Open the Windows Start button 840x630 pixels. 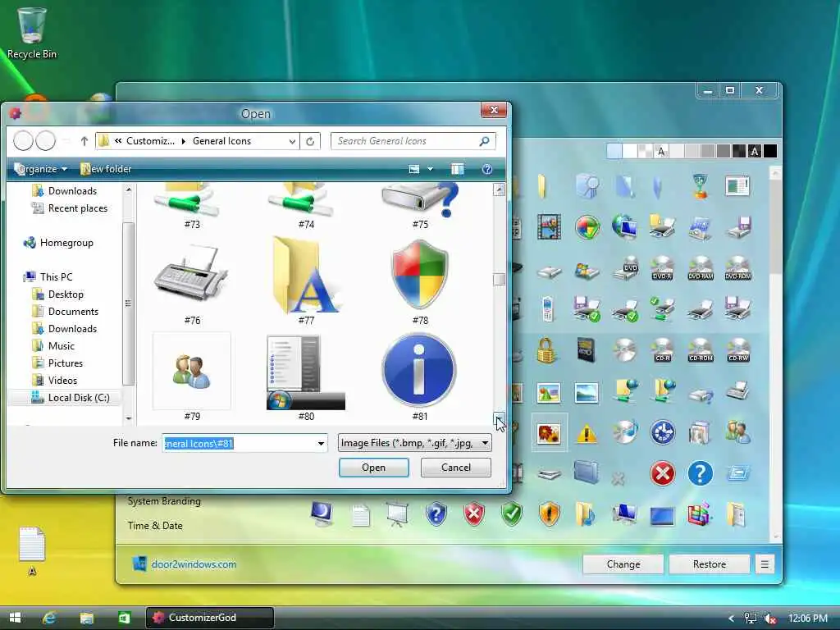point(15,618)
